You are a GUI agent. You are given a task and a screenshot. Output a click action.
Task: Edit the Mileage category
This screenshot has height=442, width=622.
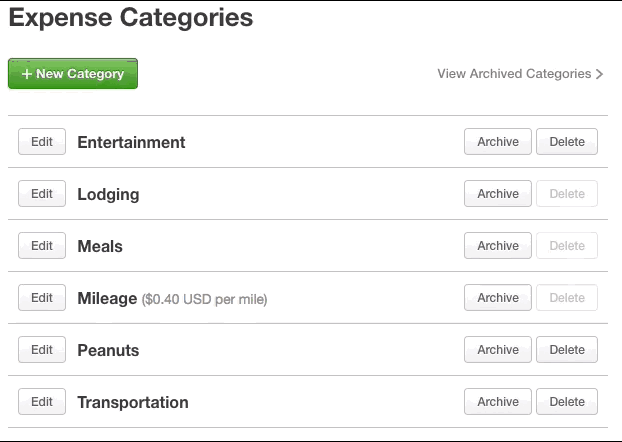(42, 298)
